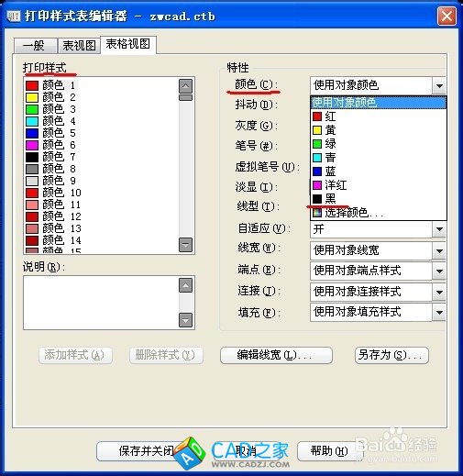Viewport: 463px width, 476px height.
Task: Switch to the 表视图 tab
Action: tap(79, 46)
